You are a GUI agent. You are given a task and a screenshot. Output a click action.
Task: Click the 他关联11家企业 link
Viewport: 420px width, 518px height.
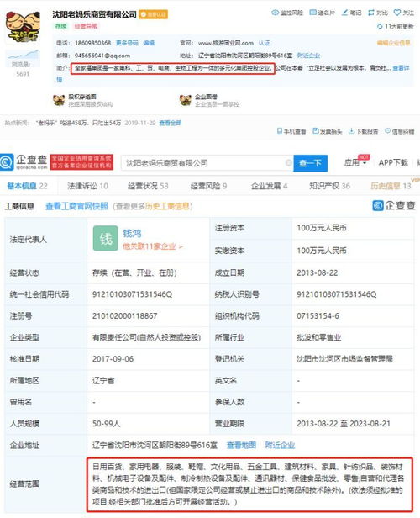(152, 246)
